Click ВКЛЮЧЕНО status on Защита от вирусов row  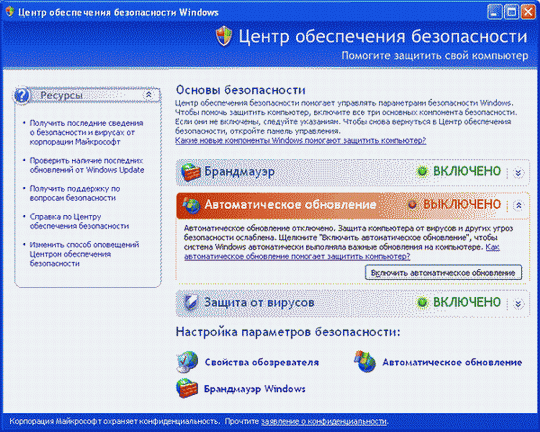pyautogui.click(x=467, y=302)
